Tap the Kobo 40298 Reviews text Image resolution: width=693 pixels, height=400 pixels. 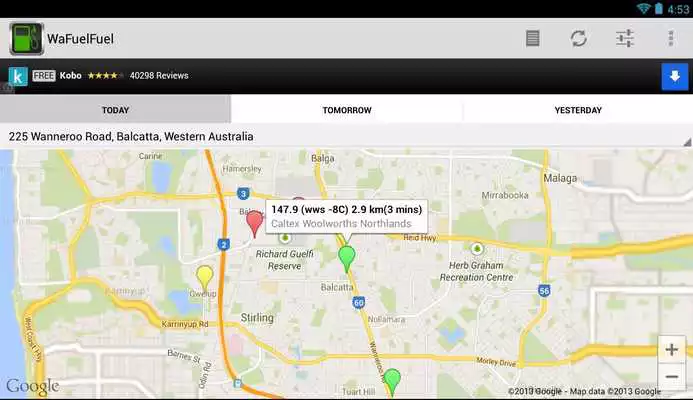tap(159, 76)
